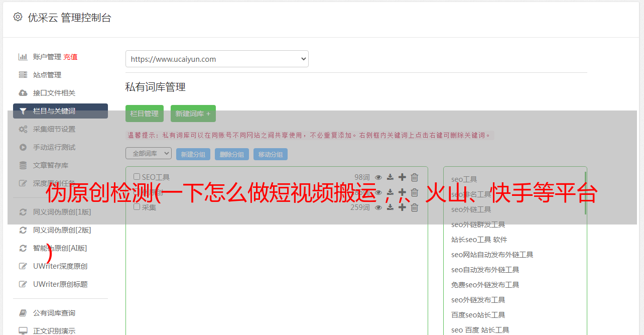Go to 智能伪原创[AI版]

tap(60, 248)
